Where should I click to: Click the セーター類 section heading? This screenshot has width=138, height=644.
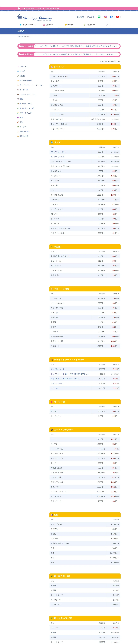85,402
